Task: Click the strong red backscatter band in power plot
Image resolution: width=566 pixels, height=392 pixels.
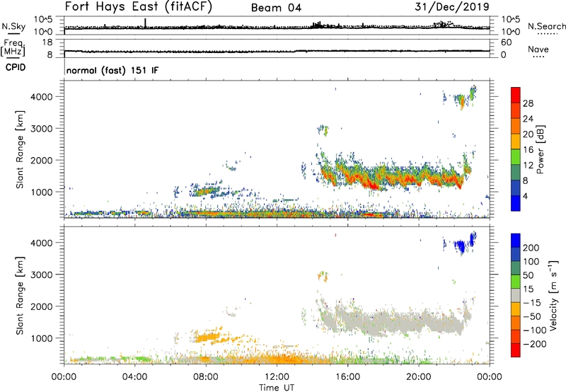Action: point(393,178)
